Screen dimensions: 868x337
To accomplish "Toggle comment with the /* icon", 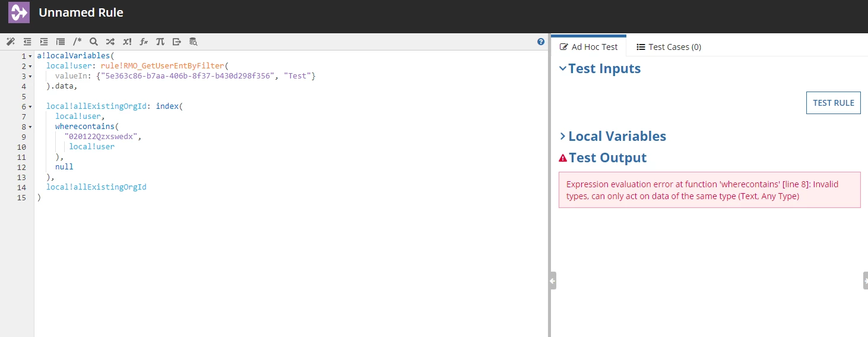I will (x=77, y=42).
